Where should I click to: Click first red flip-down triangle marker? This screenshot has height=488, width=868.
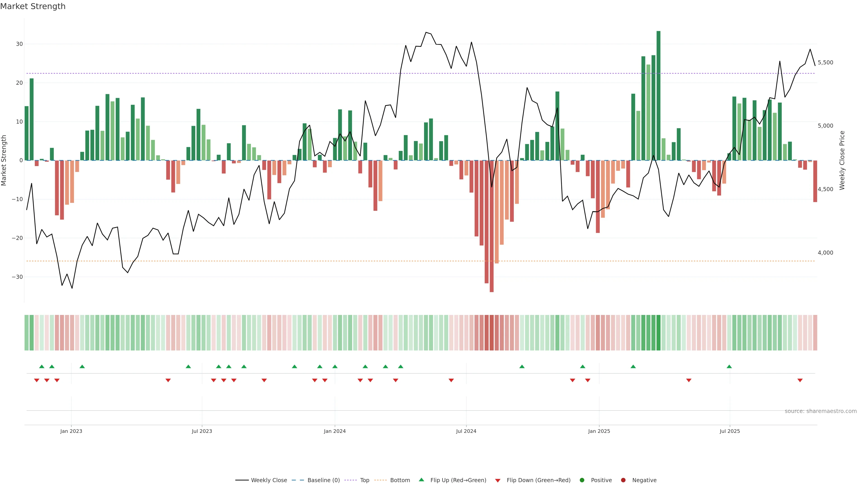click(x=37, y=380)
